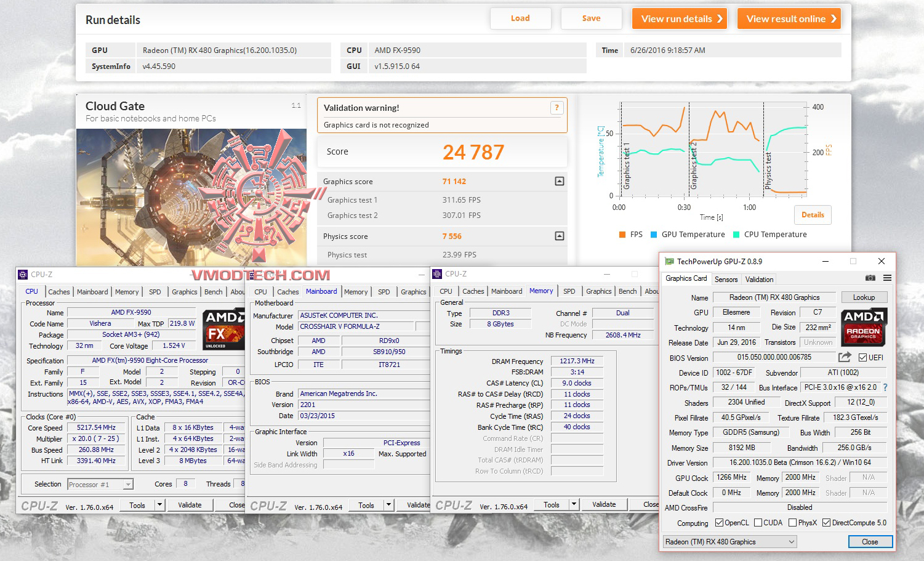Open Graphics tab in Mainboard CPU-Z window

pyautogui.click(x=413, y=292)
